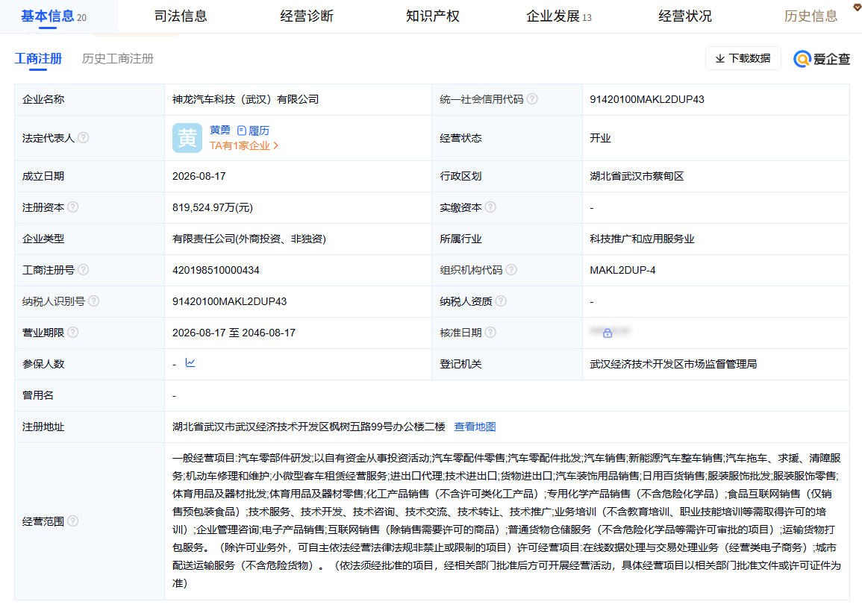Open the 经营状况 tab
862x616 pixels.
[x=685, y=16]
